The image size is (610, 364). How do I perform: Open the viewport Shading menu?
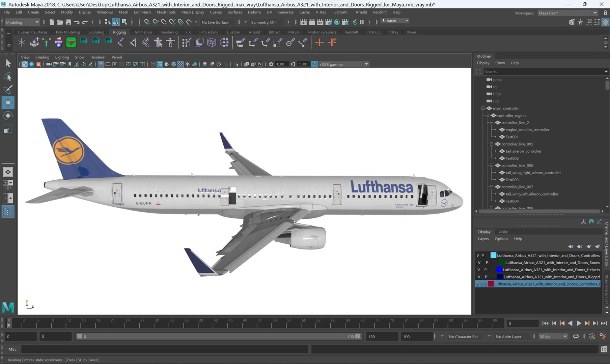(x=42, y=57)
